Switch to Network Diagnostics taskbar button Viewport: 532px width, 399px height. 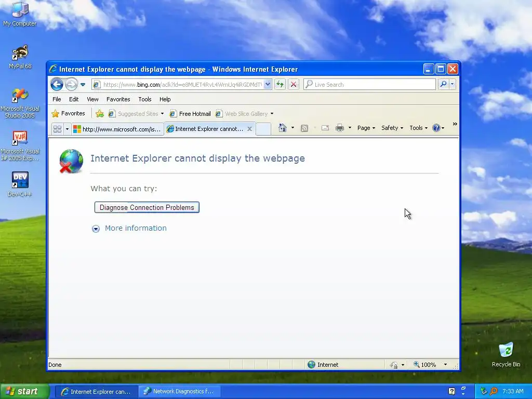click(180, 392)
